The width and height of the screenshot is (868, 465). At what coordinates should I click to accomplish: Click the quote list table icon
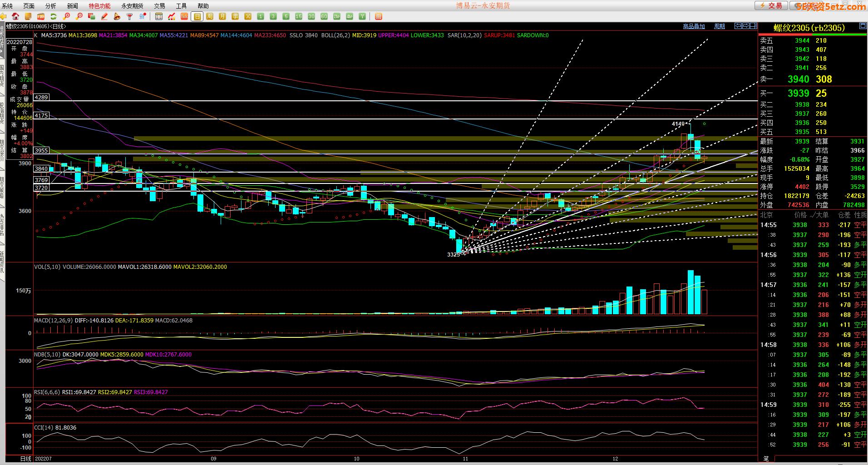tap(159, 16)
